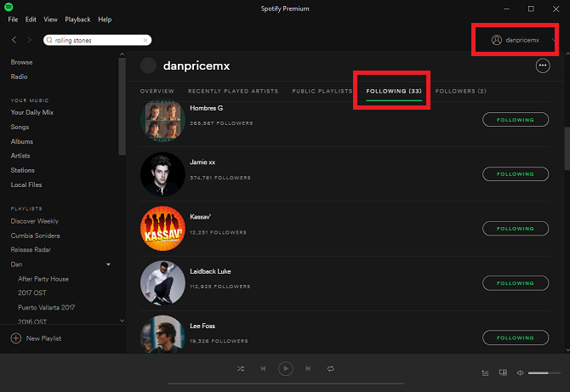Mute the volume speaker icon
Viewport: 570px width, 392px height.
(x=519, y=372)
